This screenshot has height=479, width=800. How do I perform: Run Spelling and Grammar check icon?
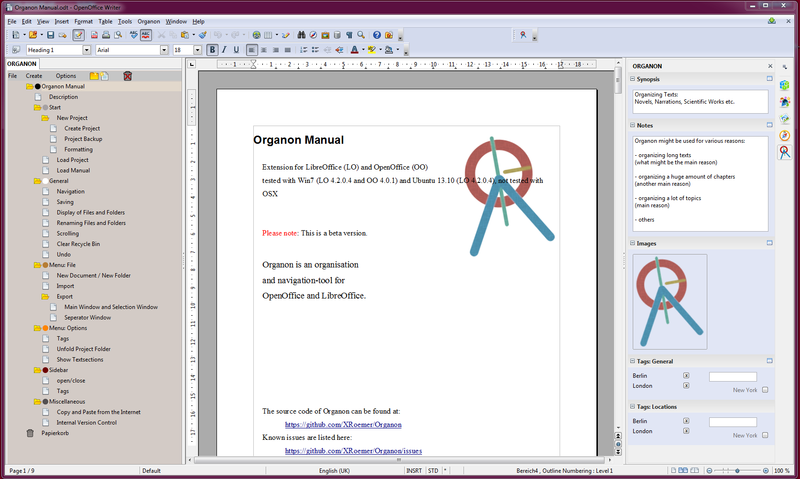coord(134,35)
